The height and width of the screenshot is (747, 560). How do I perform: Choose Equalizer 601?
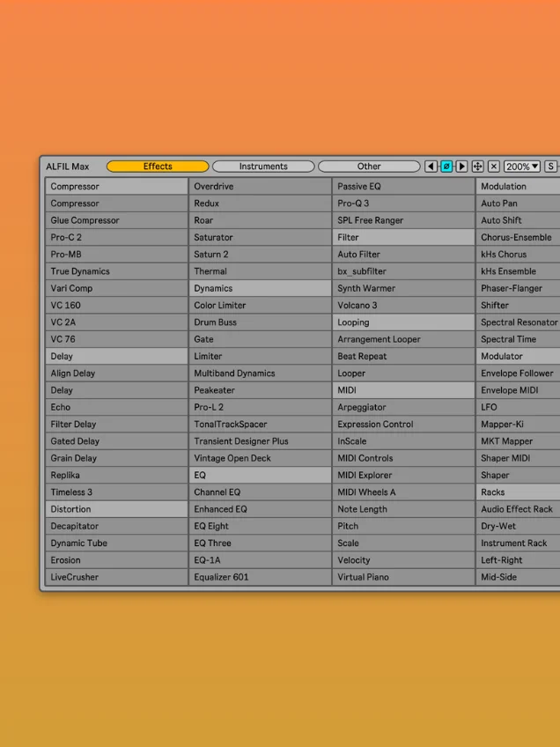point(260,577)
